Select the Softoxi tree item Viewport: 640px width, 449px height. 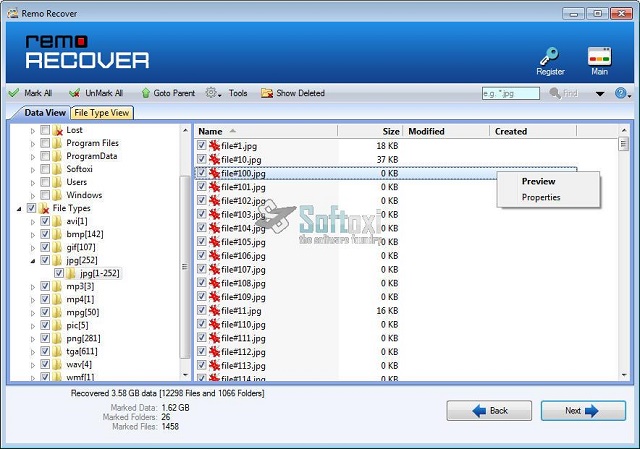(x=79, y=169)
